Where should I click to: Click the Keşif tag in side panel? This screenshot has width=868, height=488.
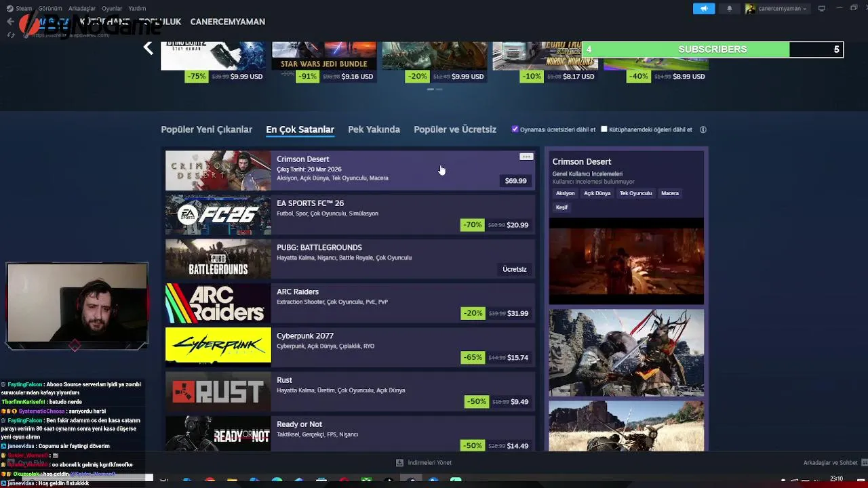[x=561, y=207]
